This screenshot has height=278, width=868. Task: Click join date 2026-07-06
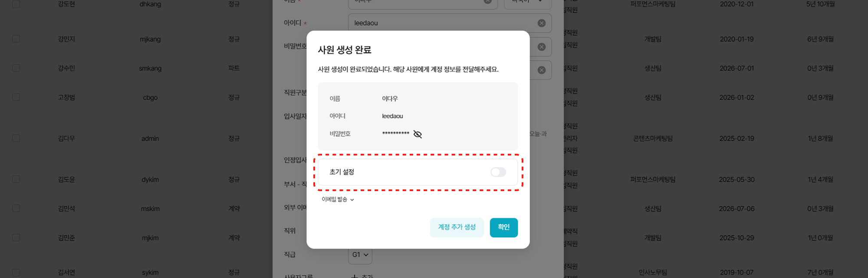coord(736,208)
